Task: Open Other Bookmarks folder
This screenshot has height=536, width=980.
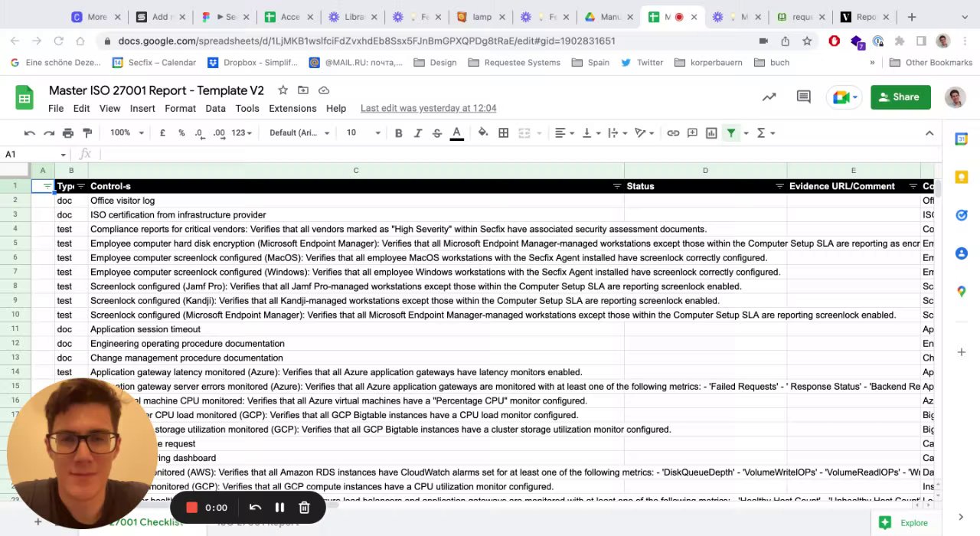Action: [x=931, y=63]
